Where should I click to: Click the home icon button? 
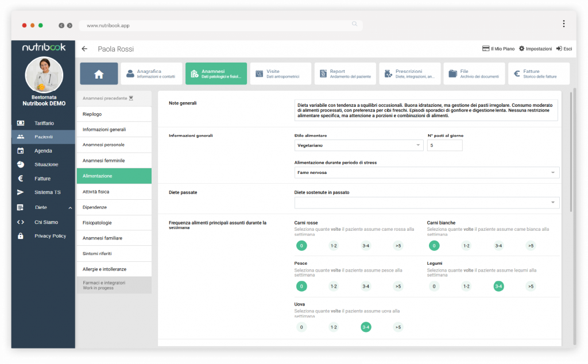[99, 74]
